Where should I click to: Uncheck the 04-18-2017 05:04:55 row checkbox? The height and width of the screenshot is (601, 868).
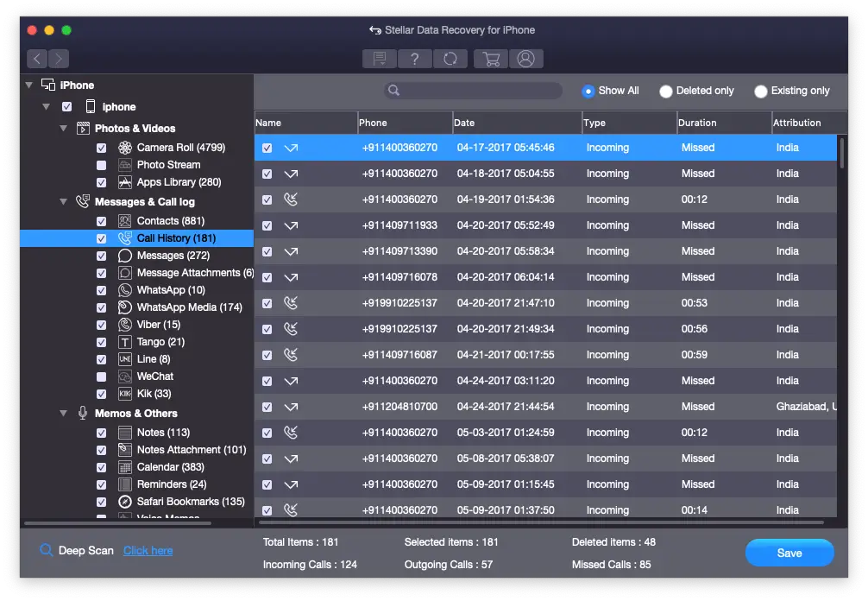pos(267,174)
